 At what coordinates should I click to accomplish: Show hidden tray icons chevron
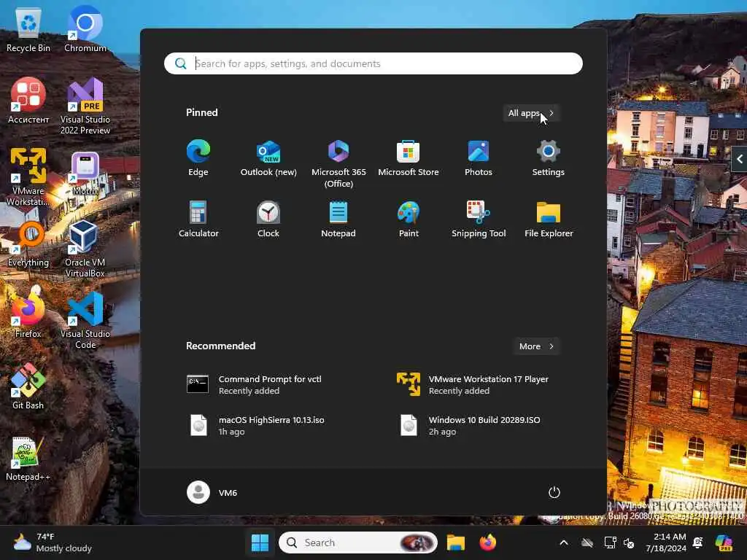(564, 542)
